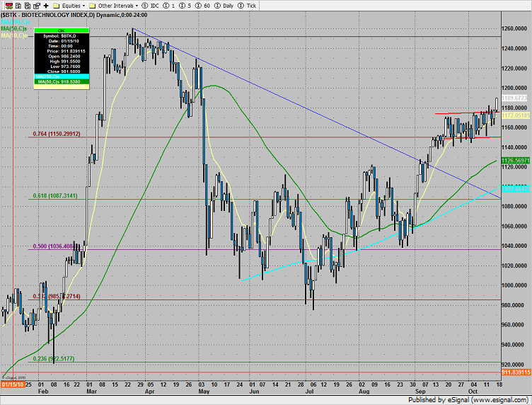532x405 pixels.
Task: Click the green OK bar in cursor window
Action: (62, 30)
